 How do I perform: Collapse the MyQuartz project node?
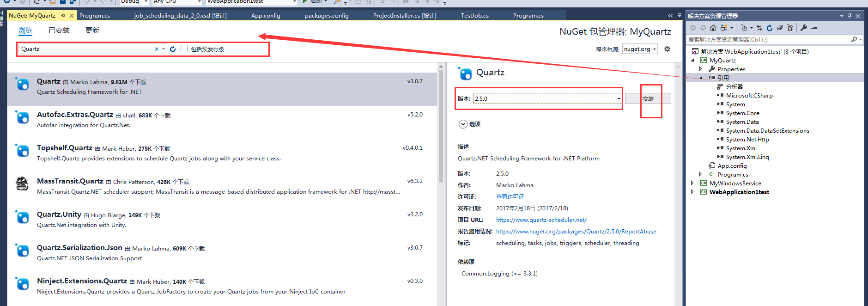692,60
